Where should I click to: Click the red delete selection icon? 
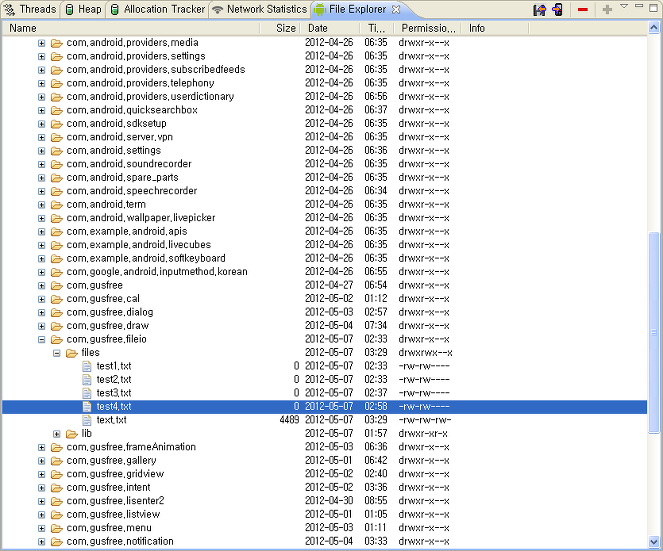[583, 10]
